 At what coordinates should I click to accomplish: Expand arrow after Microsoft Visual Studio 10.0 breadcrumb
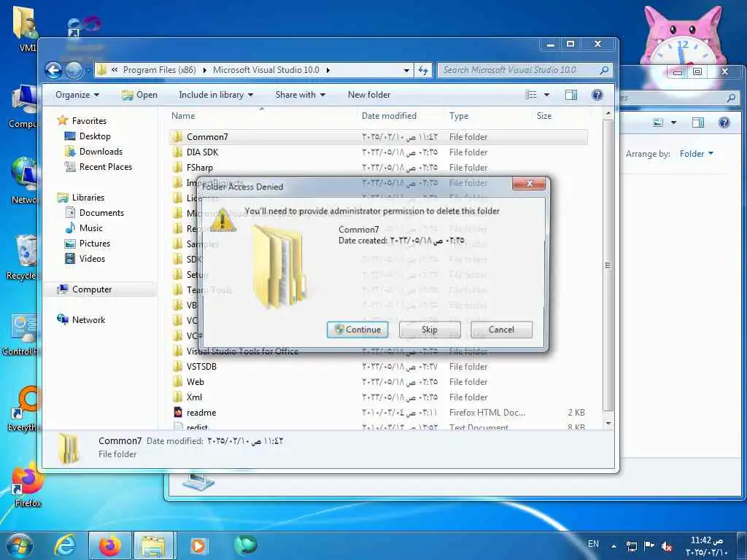(x=328, y=71)
